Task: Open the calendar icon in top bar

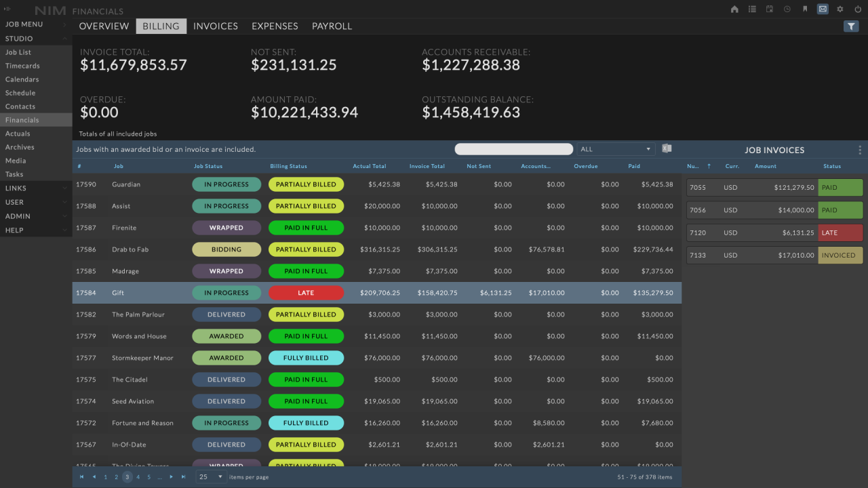Action: coord(770,9)
